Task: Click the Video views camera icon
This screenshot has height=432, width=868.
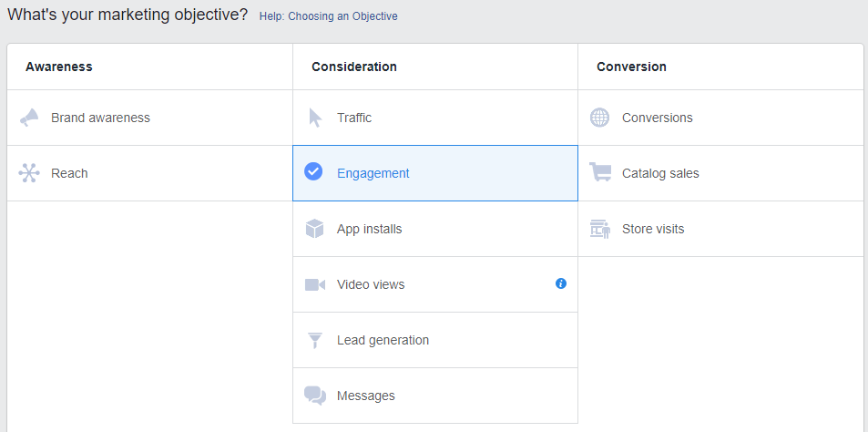Action: [315, 284]
